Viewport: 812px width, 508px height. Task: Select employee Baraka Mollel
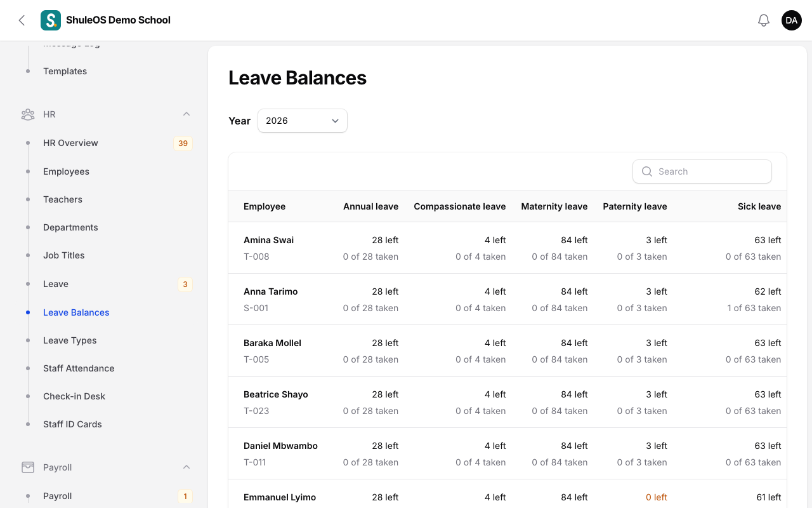coord(272,343)
